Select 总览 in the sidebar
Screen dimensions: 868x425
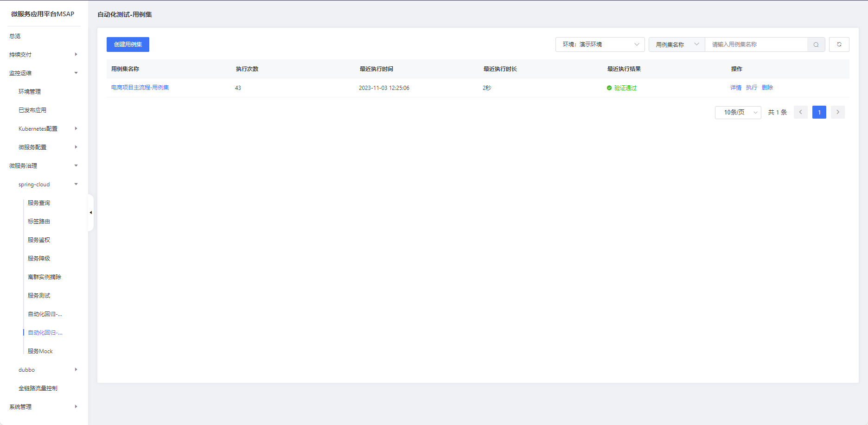pos(15,36)
